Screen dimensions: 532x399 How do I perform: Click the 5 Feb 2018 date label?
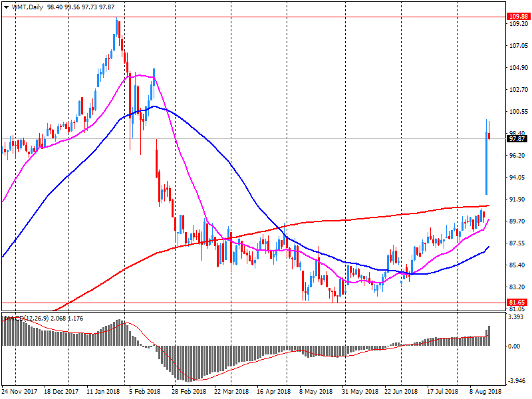[x=144, y=392]
